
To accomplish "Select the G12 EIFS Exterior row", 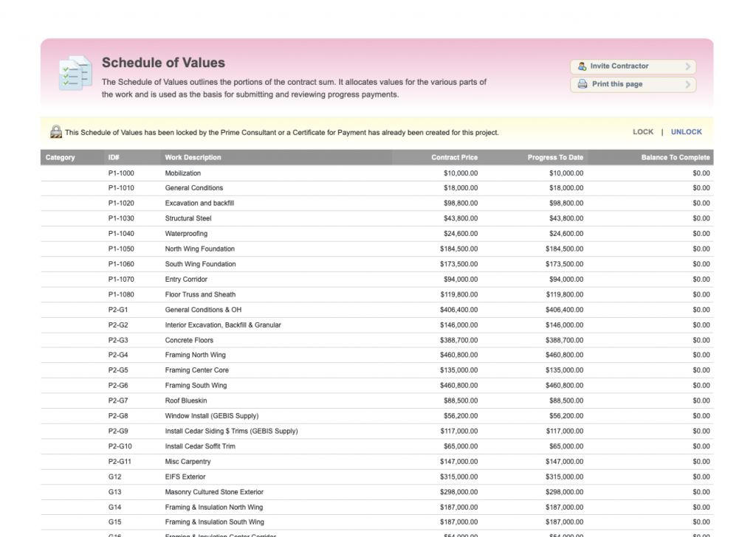I will (x=377, y=477).
